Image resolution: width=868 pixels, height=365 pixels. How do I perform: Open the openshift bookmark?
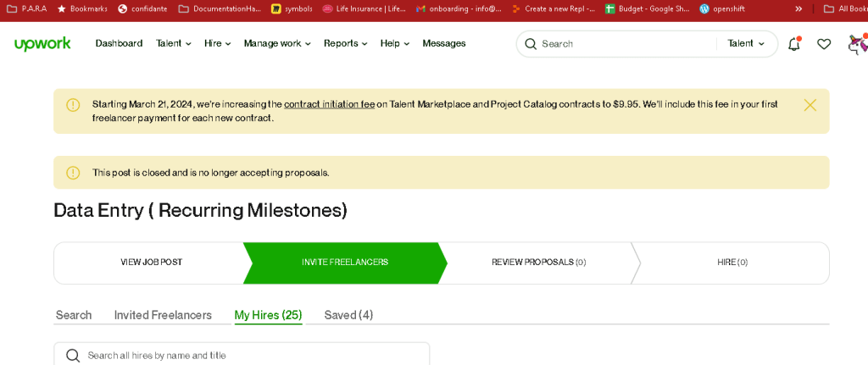pyautogui.click(x=722, y=8)
